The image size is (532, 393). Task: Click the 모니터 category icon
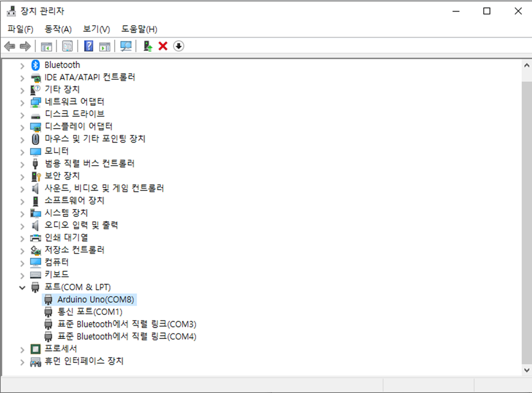tap(35, 151)
